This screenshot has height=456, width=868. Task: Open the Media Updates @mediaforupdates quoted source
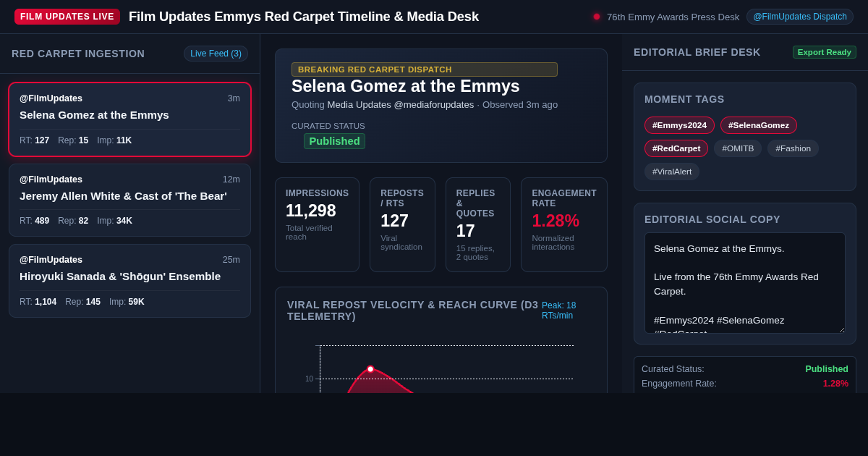point(401,104)
